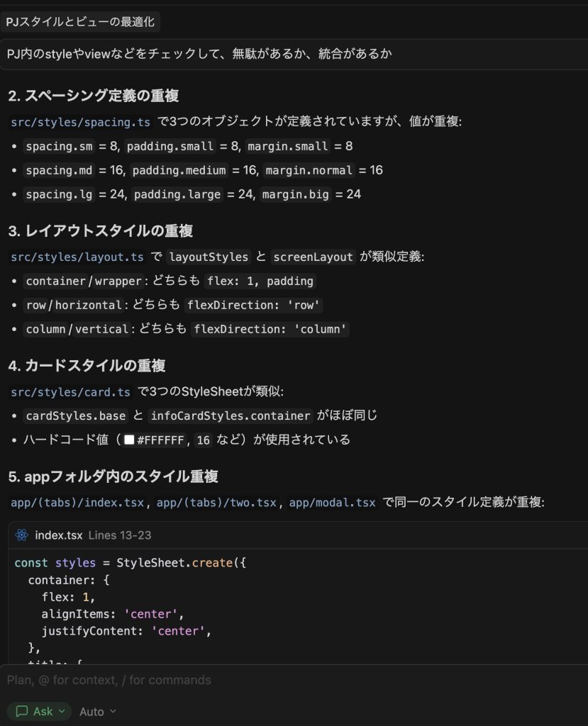The width and height of the screenshot is (588, 726).
Task: Open the app/(tabs)/two.tsx file link
Action: tap(216, 503)
